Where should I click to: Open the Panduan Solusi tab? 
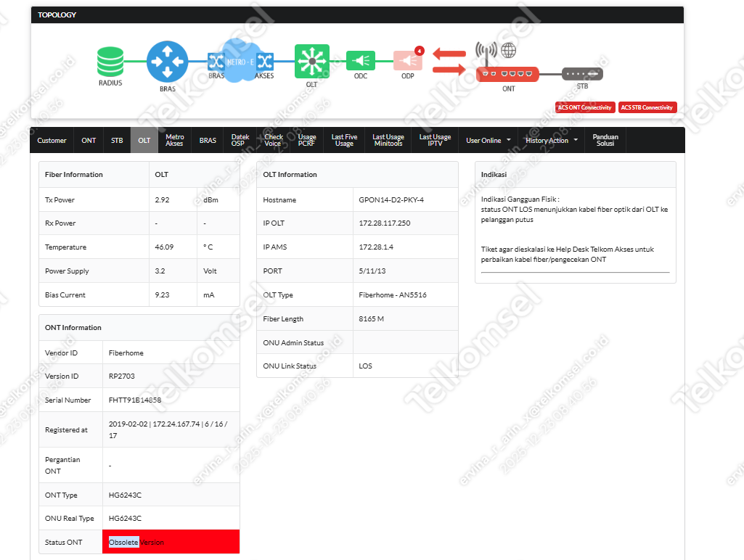tap(605, 140)
